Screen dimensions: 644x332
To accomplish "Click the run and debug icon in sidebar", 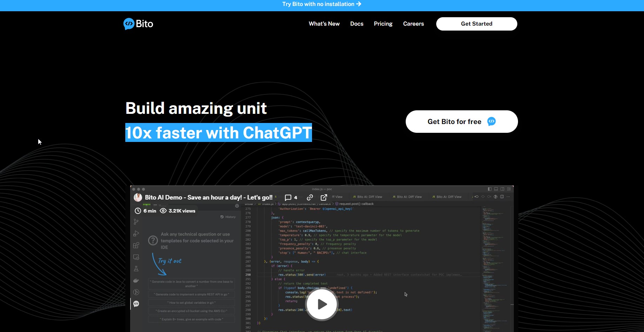I will point(136,234).
